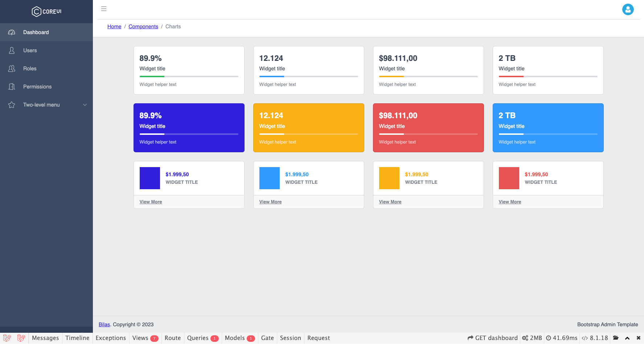Click the blue square color block
Viewport: 644px width, 344px height.
(x=270, y=178)
